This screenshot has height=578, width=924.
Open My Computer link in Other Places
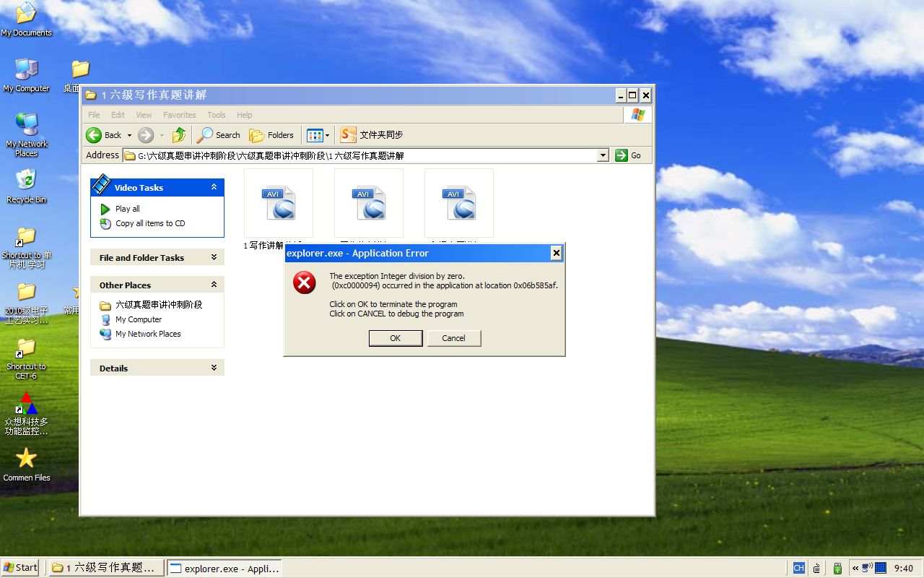139,319
